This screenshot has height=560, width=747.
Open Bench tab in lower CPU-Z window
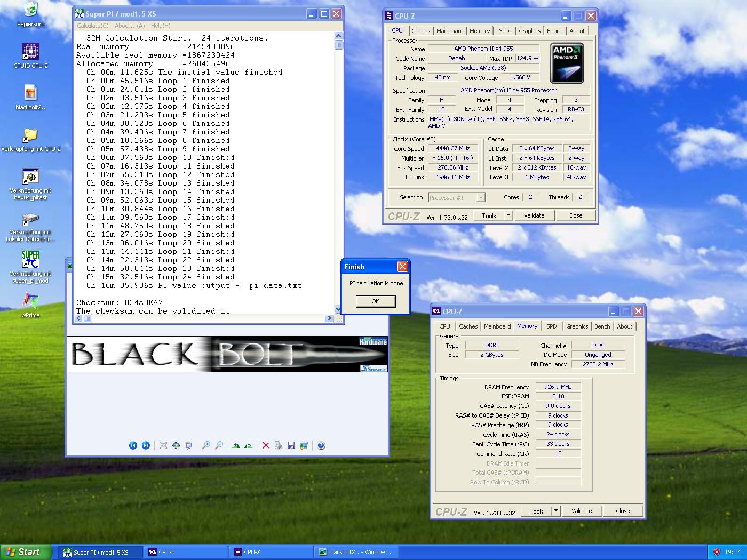pos(602,326)
